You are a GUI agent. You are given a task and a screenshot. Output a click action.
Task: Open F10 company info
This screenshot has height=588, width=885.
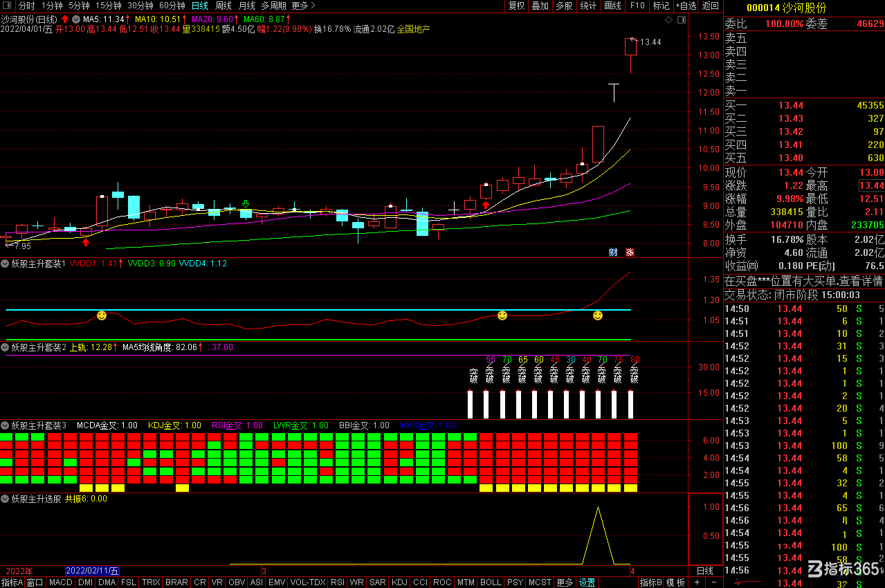point(637,6)
